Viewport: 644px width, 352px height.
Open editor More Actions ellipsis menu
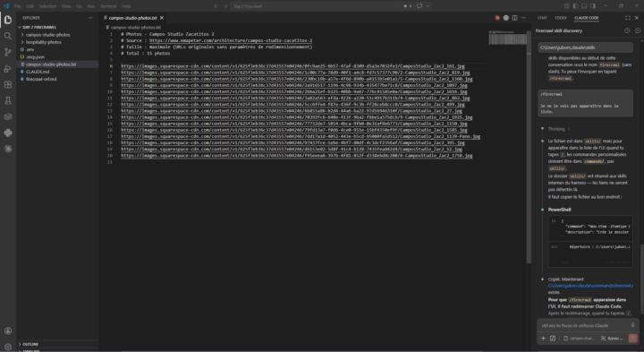point(523,18)
